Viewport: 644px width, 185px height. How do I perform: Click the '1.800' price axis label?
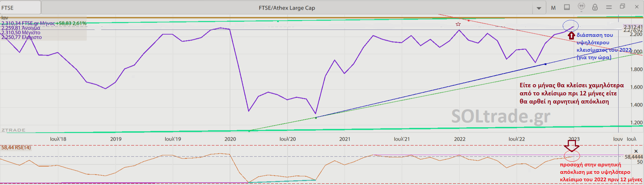[636, 69]
